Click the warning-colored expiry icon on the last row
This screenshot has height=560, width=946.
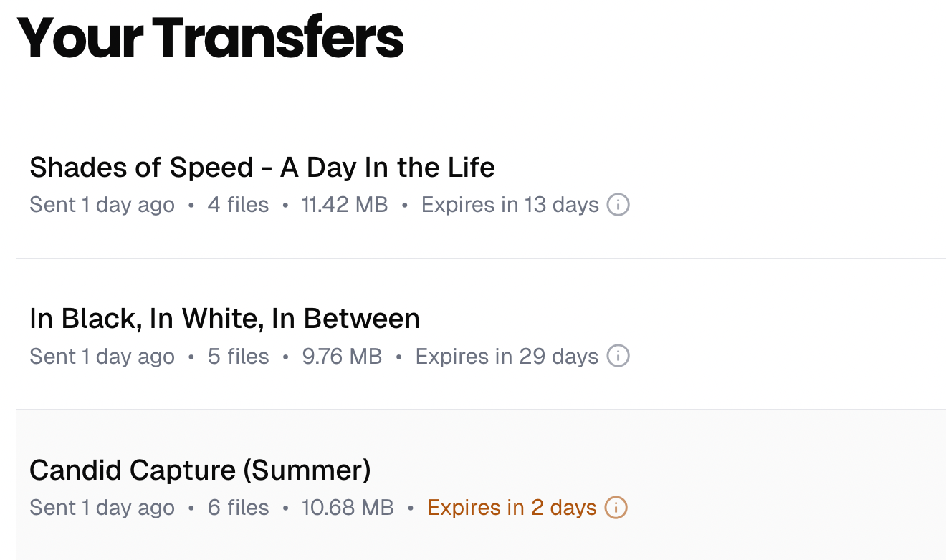(x=614, y=508)
